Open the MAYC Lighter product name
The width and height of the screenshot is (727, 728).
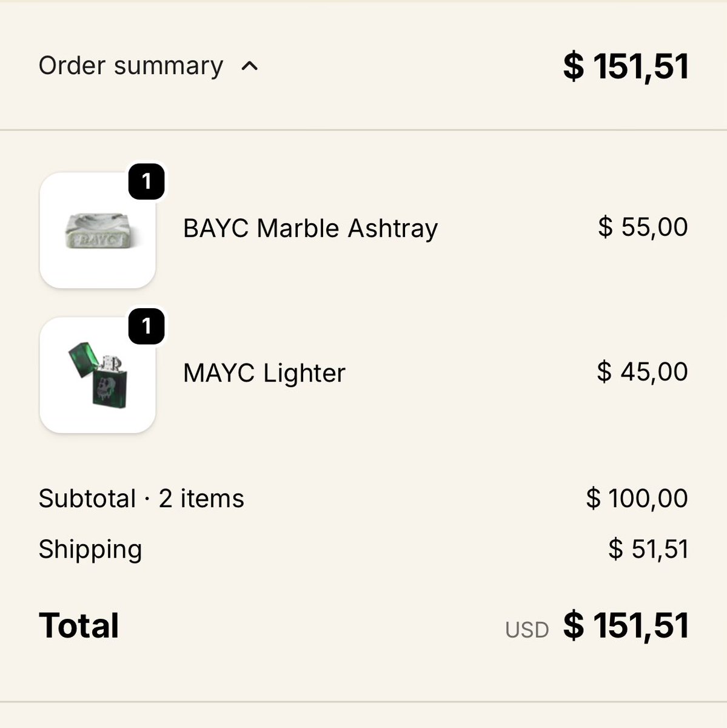(264, 373)
